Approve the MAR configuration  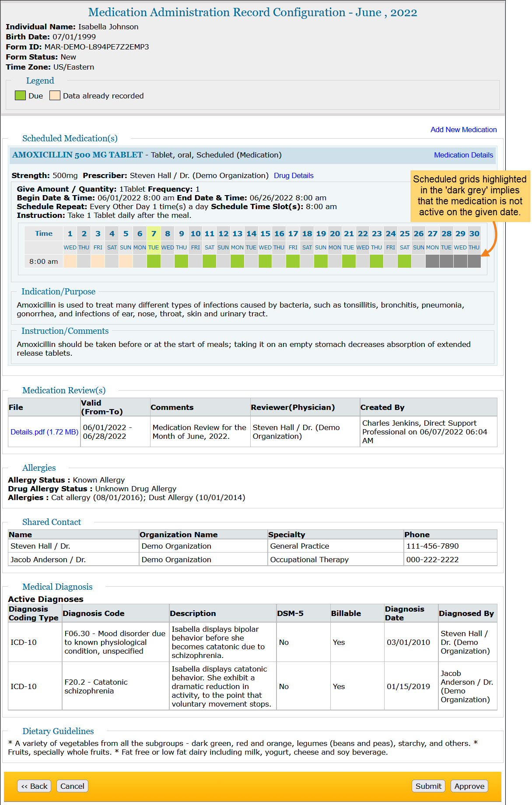tap(469, 786)
